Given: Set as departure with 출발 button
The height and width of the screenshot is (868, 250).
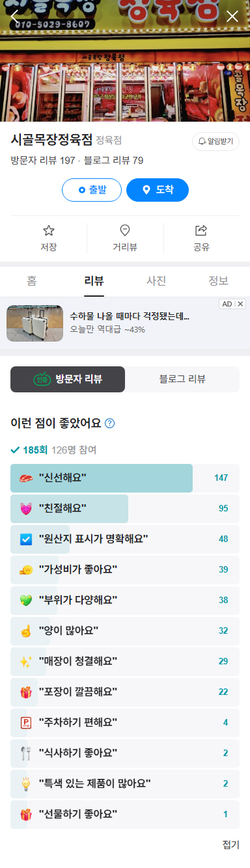Looking at the screenshot, I should point(92,190).
